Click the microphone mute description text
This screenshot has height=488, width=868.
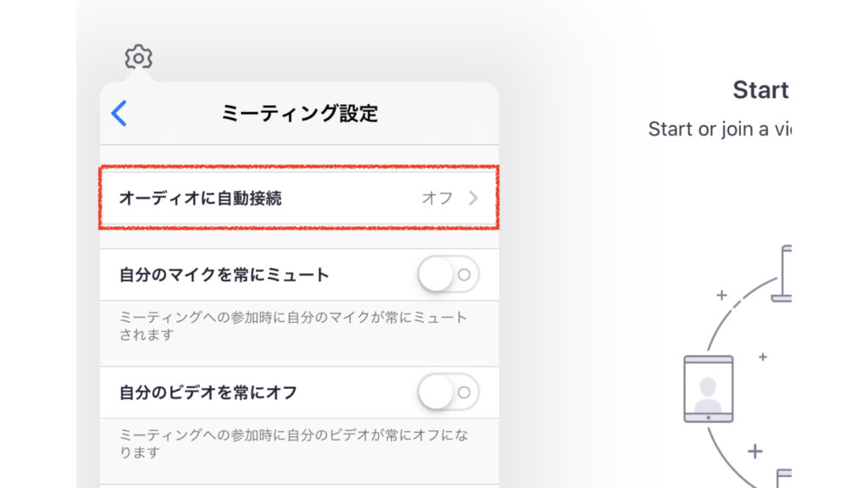point(292,325)
